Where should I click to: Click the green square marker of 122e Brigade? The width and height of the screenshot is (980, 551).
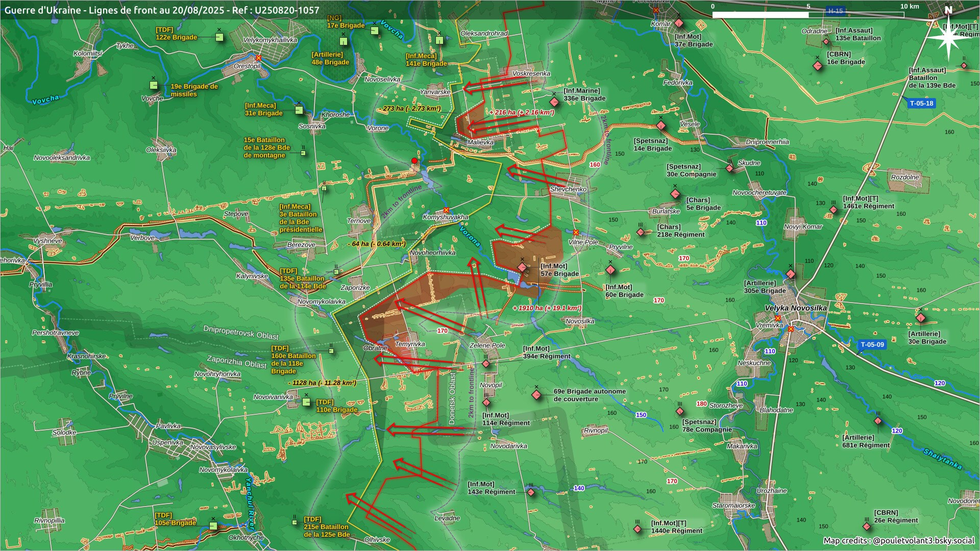coord(219,37)
